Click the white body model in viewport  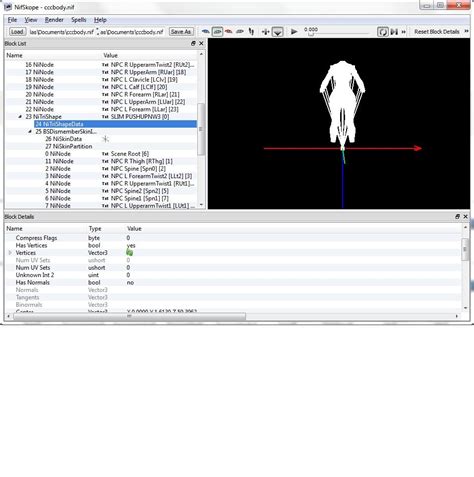pyautogui.click(x=343, y=103)
